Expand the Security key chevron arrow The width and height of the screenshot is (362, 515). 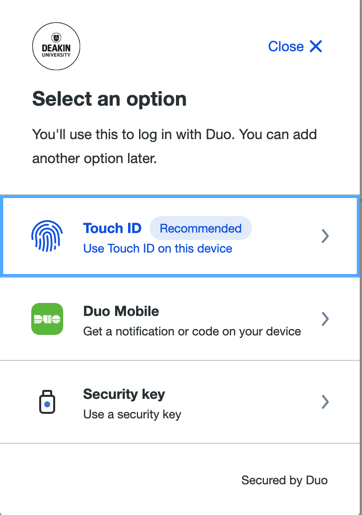coord(325,402)
